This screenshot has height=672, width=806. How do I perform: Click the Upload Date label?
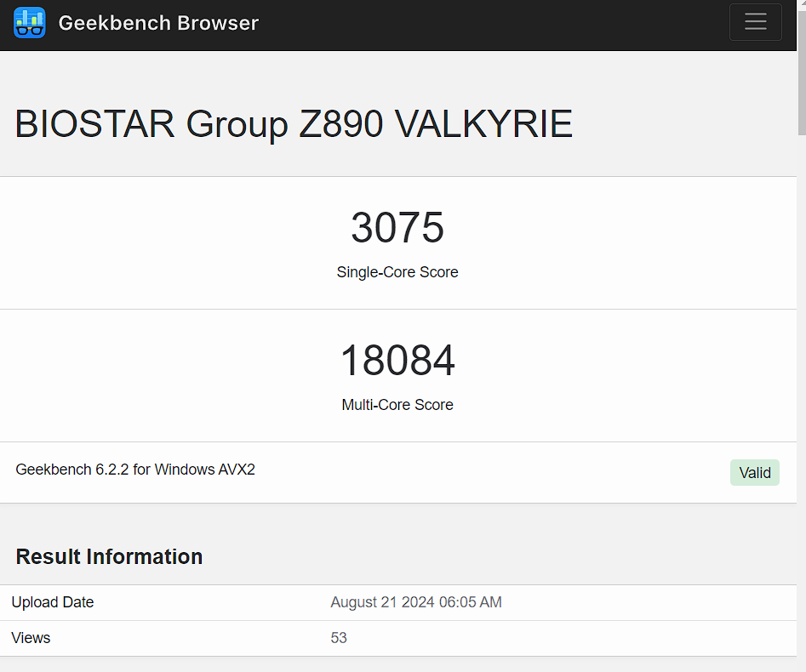[x=53, y=602]
